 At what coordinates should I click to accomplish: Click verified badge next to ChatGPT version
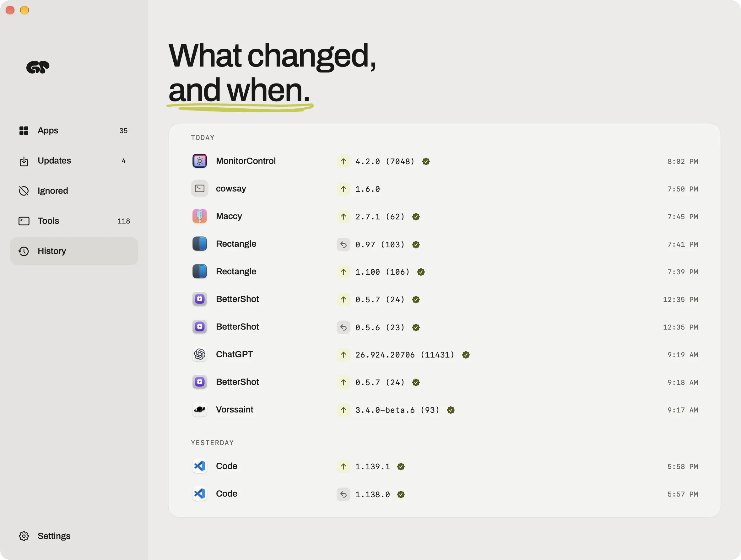[466, 355]
